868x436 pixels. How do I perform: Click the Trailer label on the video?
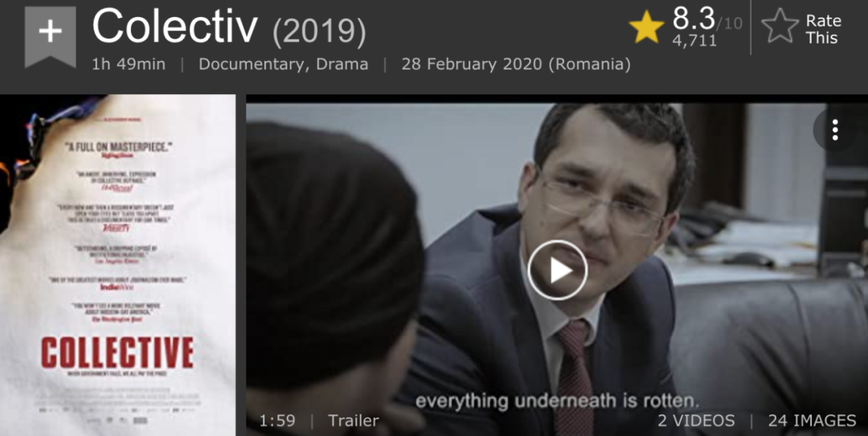353,421
